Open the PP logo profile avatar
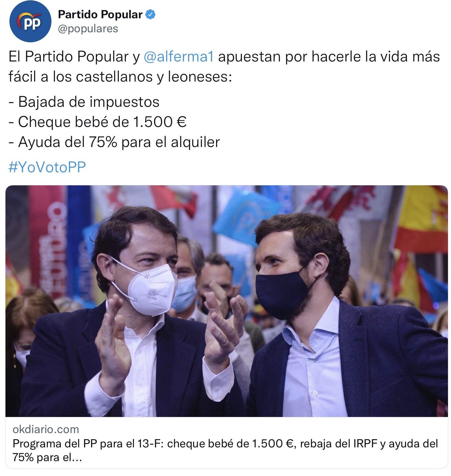Screen dimensions: 451x476 point(30,21)
